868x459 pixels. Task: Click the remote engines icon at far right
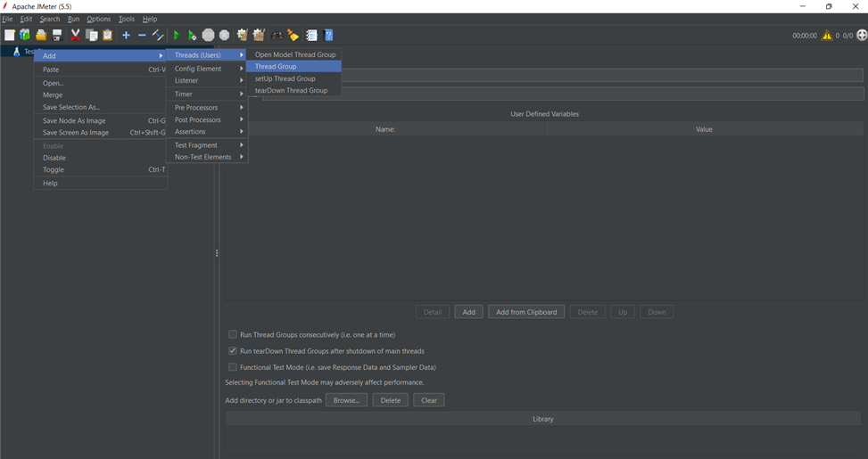pyautogui.click(x=862, y=36)
